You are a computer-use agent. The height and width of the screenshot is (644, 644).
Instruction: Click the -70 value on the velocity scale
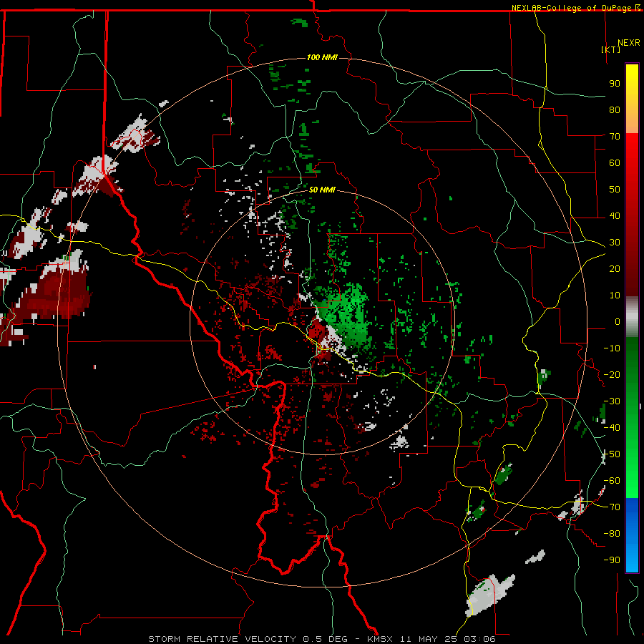coord(612,507)
